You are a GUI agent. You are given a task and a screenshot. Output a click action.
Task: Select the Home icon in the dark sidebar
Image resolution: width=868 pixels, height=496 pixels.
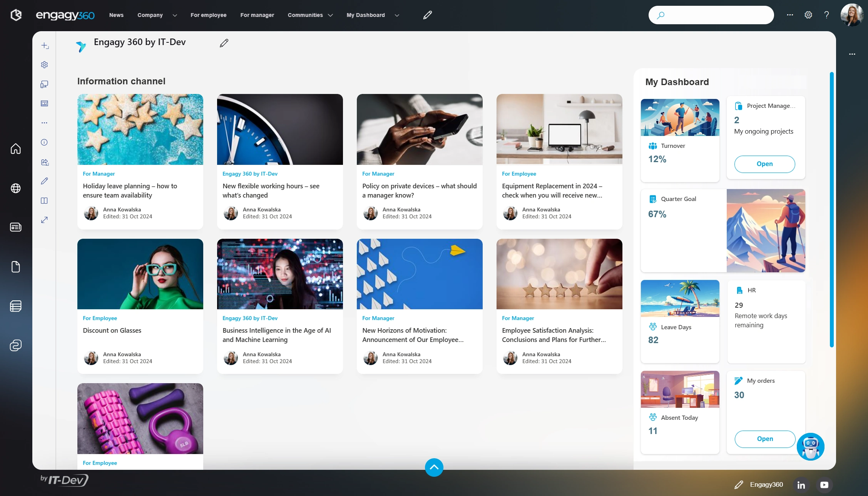15,149
